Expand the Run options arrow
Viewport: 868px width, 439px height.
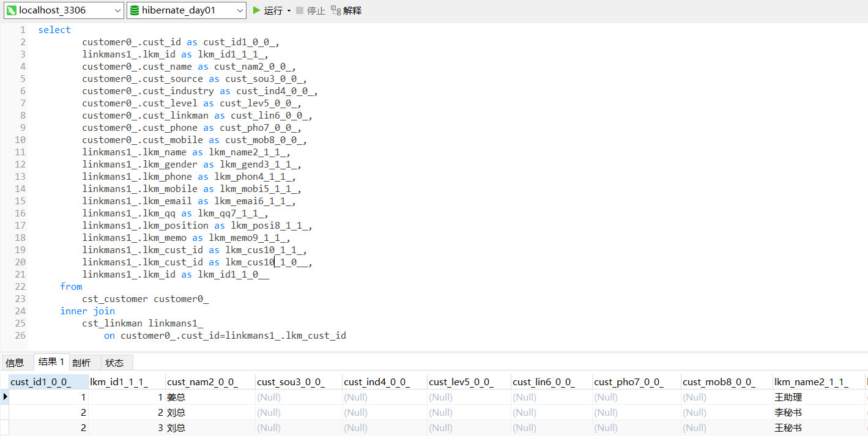[289, 11]
